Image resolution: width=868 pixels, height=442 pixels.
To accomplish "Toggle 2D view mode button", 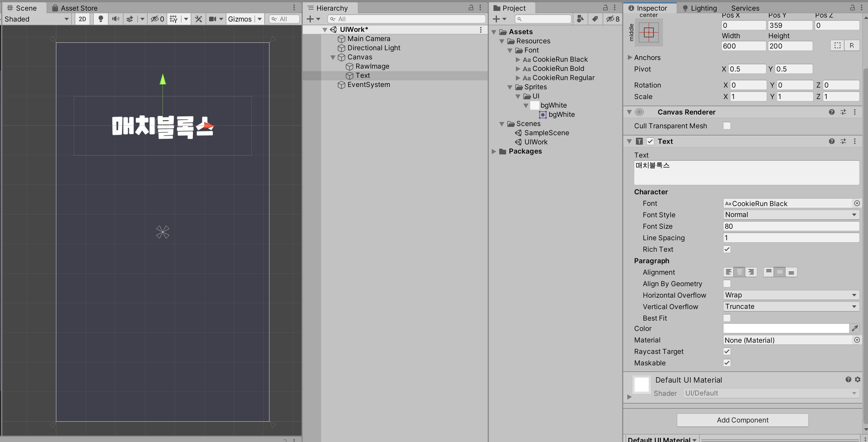I will 82,19.
